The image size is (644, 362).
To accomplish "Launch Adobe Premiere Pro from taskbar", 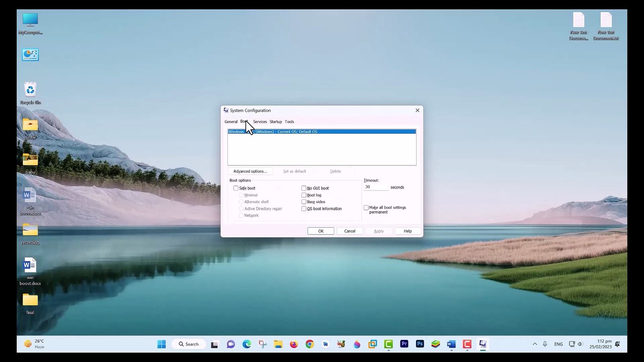I will (x=404, y=344).
